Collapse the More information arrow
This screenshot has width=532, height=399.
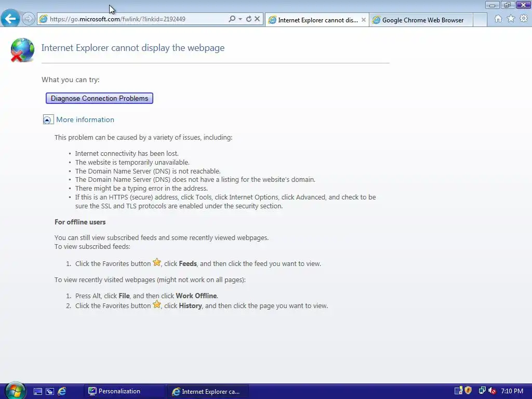click(47, 120)
